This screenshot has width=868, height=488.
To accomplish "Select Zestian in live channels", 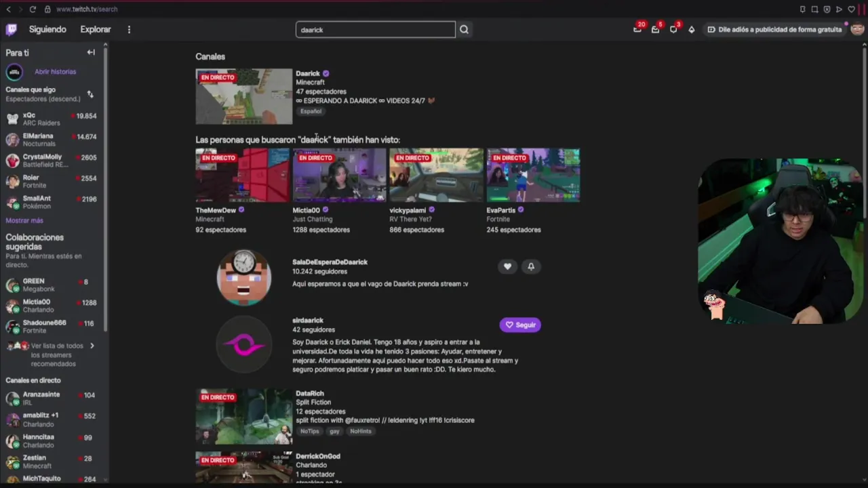I will click(x=52, y=462).
